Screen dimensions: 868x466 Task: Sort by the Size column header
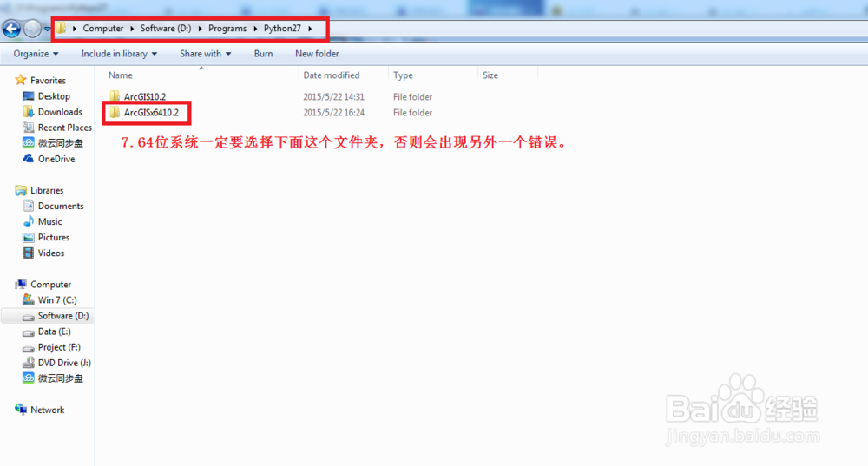490,75
